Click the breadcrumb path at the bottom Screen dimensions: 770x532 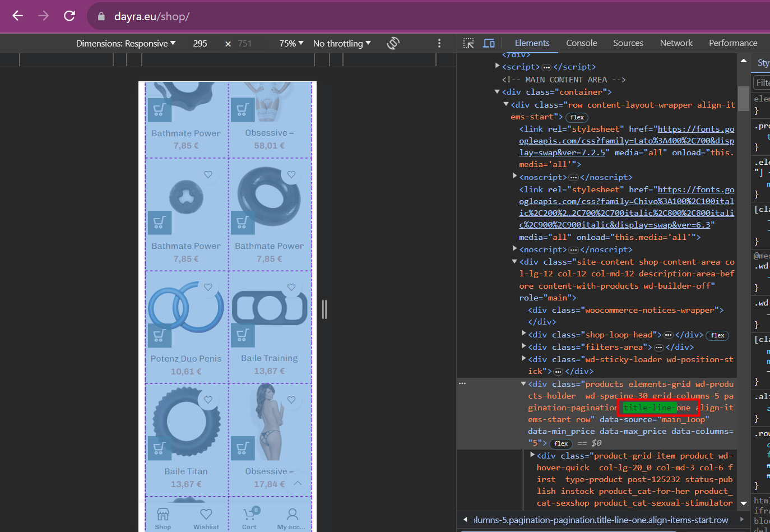[x=601, y=520]
